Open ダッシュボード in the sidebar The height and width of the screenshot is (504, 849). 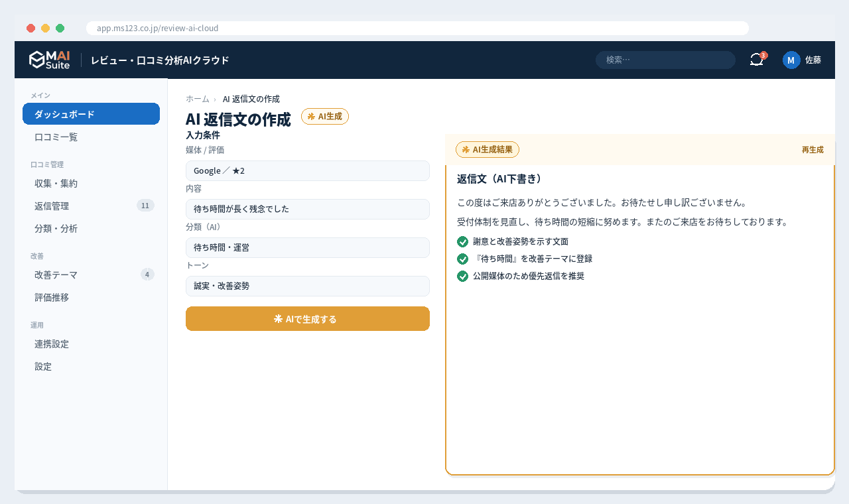[x=91, y=114]
